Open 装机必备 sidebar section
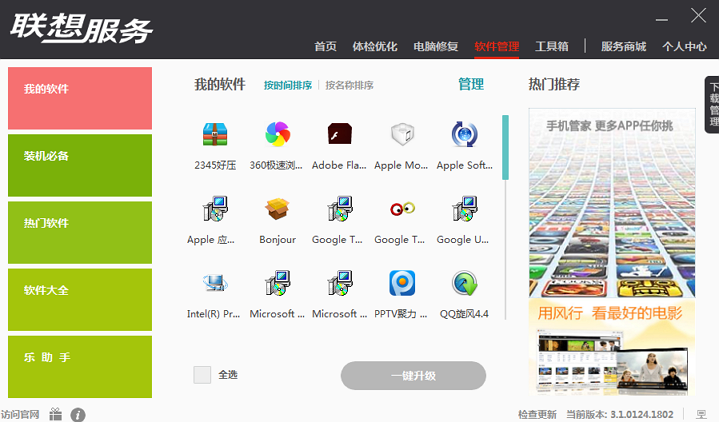The width and height of the screenshot is (719, 422). [x=80, y=165]
